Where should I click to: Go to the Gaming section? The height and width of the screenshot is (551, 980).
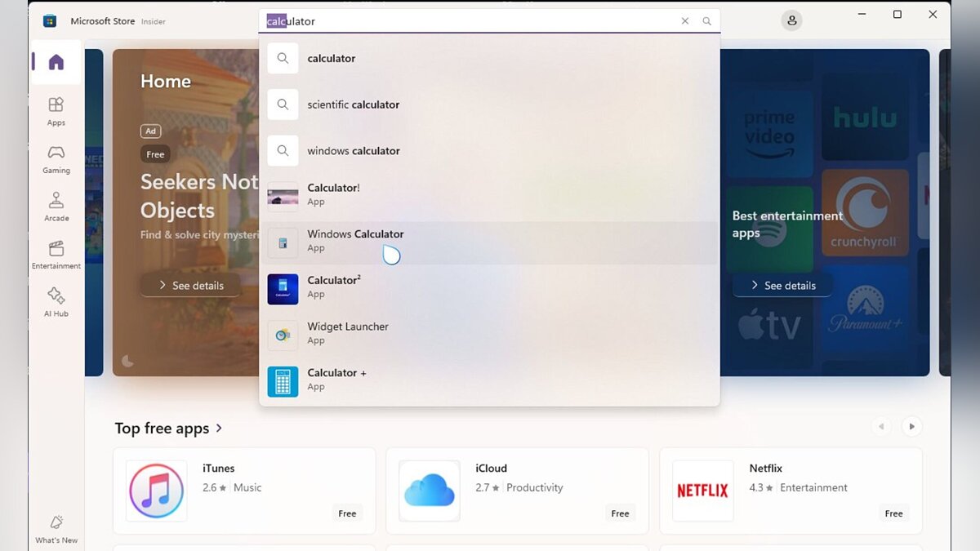[x=56, y=158]
